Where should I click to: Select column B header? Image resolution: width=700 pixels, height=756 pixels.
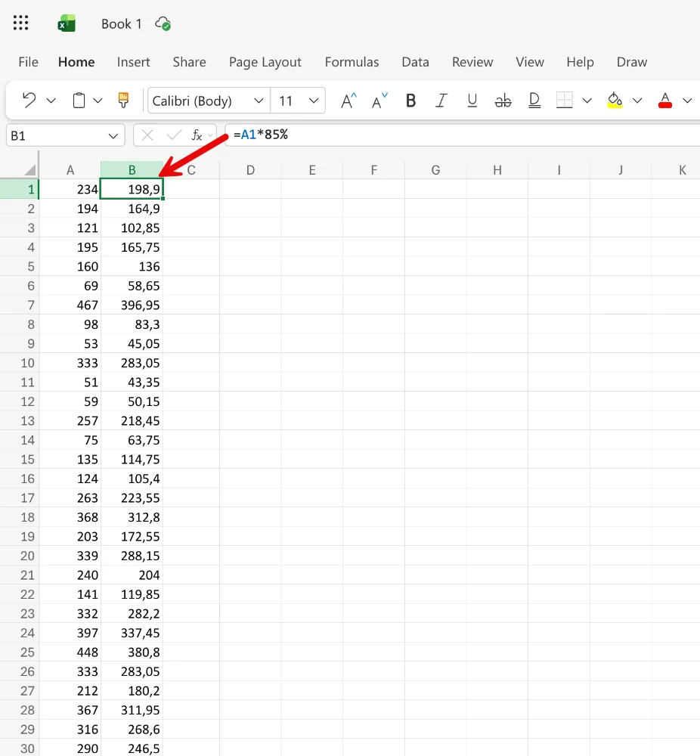pyautogui.click(x=132, y=169)
